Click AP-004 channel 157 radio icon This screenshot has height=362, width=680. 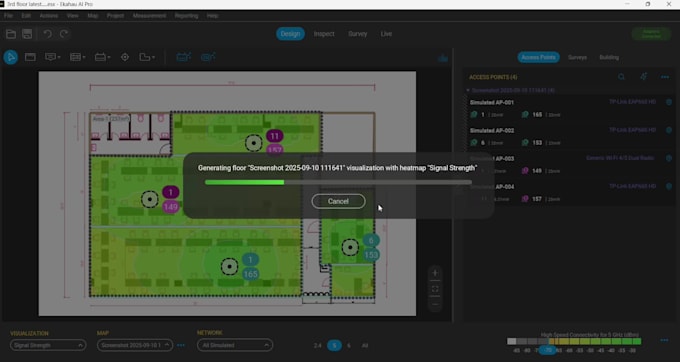point(525,199)
